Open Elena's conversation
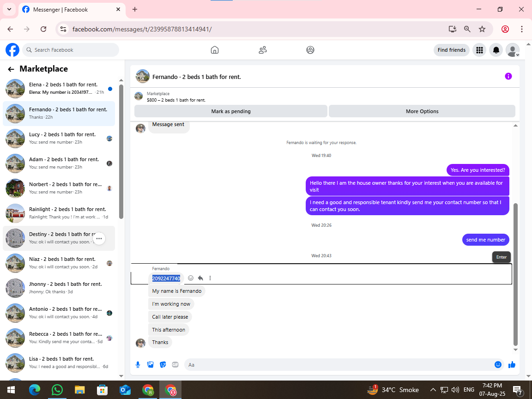The image size is (532, 399). [x=59, y=88]
